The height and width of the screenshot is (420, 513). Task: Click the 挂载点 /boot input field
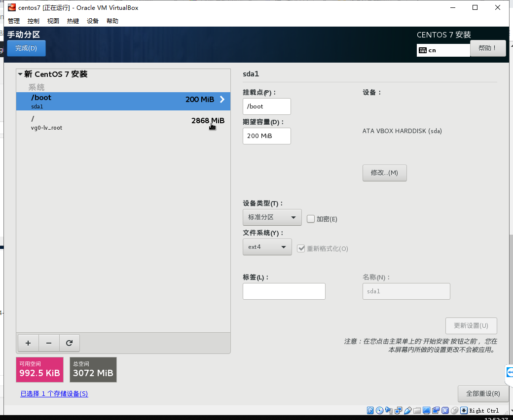pos(267,106)
